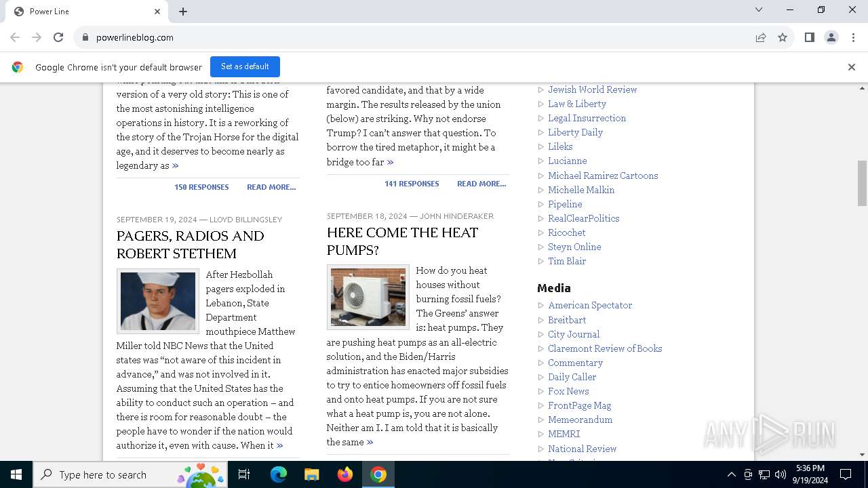Visit Claremont Review of Books link
This screenshot has height=488, width=868.
605,348
